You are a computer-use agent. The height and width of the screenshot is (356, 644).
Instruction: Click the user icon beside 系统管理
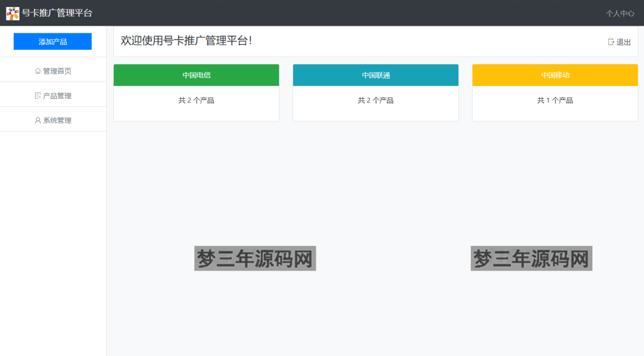(38, 120)
